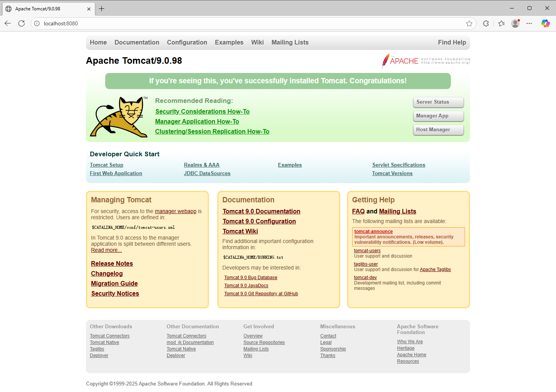Screen dimensions: 556x392
Task: Open the browser profile avatar
Action: click(x=515, y=23)
